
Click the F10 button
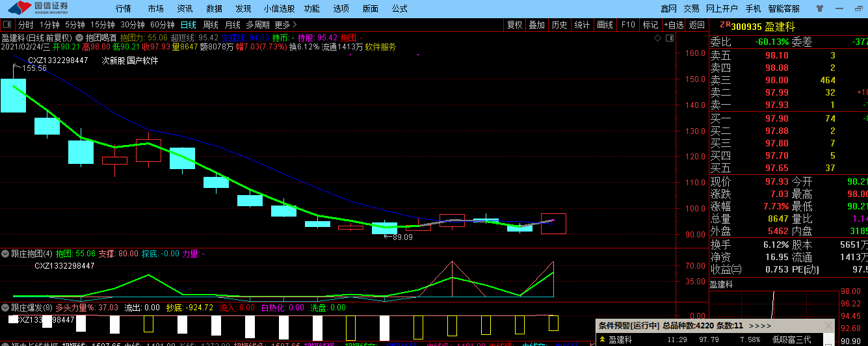point(627,25)
